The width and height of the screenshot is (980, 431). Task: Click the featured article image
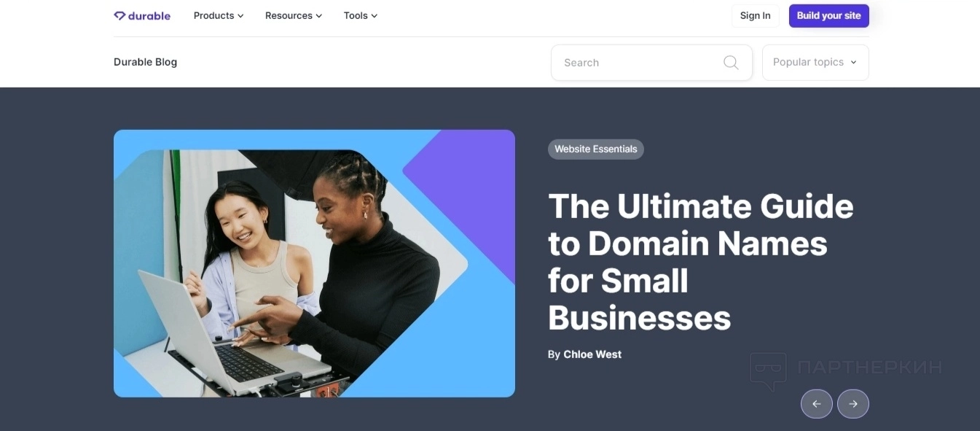coord(314,263)
